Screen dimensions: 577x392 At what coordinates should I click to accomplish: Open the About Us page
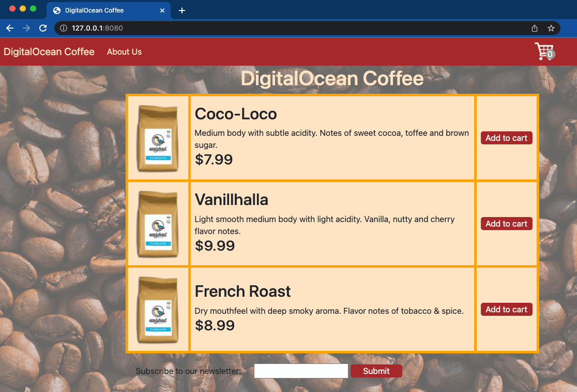tap(124, 52)
